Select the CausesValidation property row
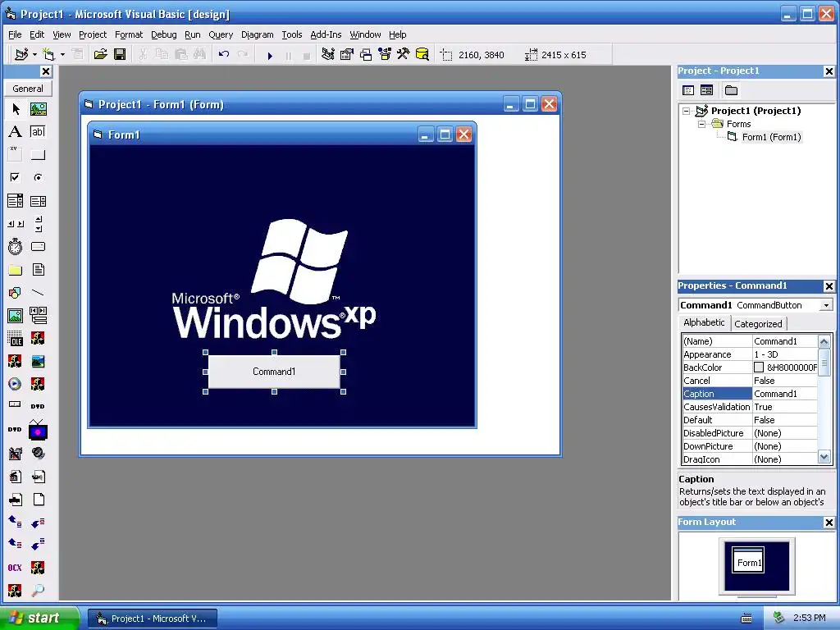This screenshot has width=840, height=630. pos(750,407)
